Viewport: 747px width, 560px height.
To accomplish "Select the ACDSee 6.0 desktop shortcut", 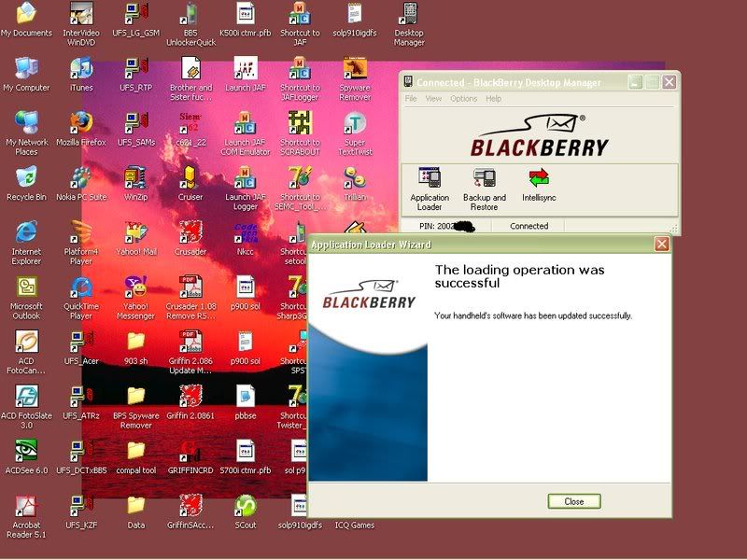I will (x=26, y=458).
